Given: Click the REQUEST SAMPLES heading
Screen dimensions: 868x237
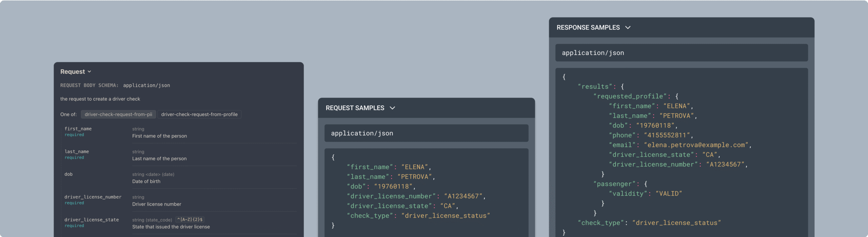Looking at the screenshot, I should pyautogui.click(x=355, y=108).
